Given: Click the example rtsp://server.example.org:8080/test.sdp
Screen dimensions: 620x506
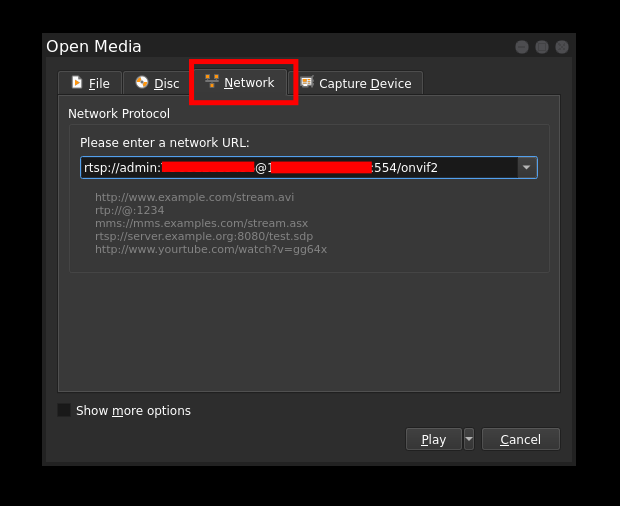Looking at the screenshot, I should coord(204,236).
